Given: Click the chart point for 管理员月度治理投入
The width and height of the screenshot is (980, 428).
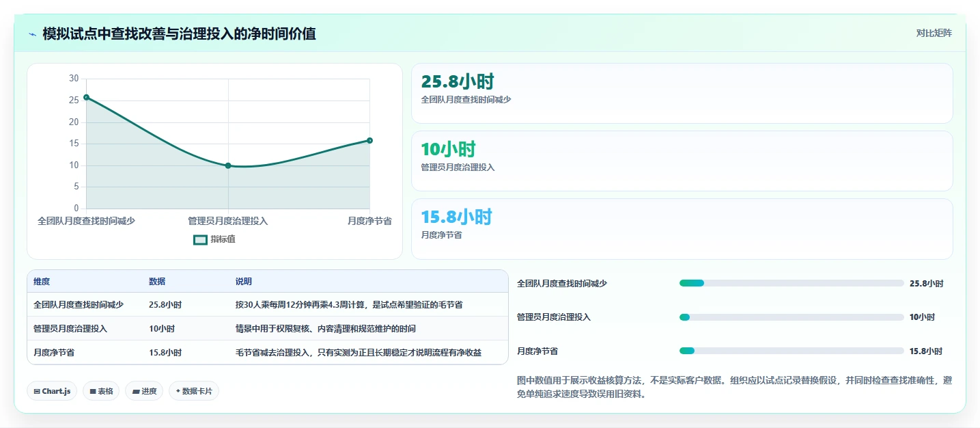Looking at the screenshot, I should [228, 165].
